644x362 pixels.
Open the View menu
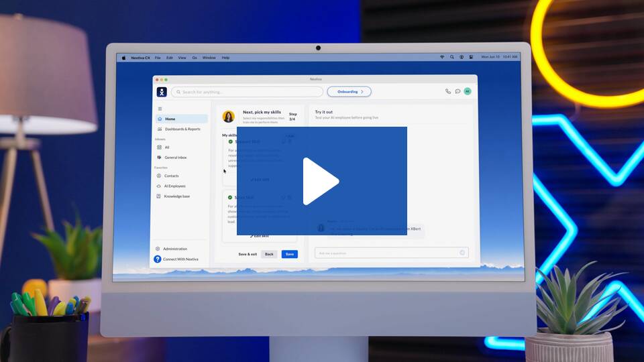pyautogui.click(x=182, y=58)
